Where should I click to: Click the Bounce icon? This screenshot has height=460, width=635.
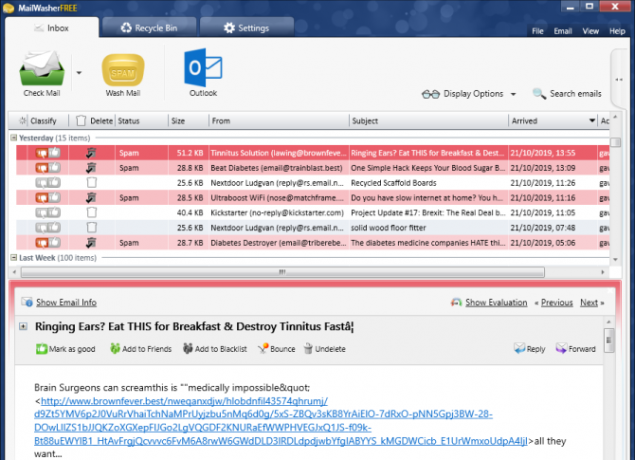pos(263,349)
